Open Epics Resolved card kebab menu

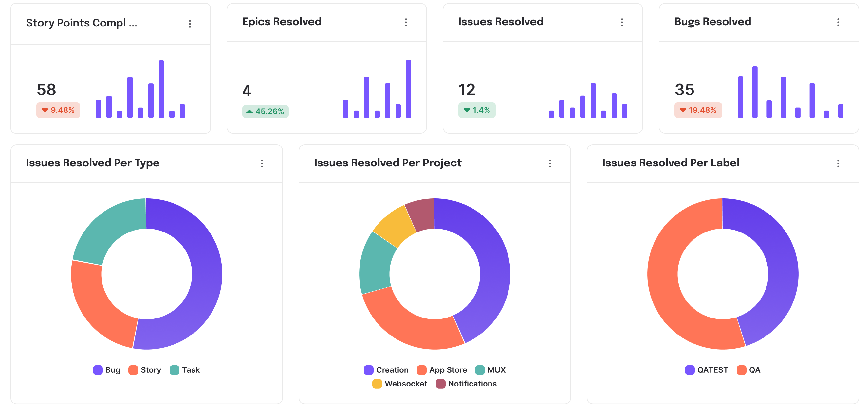(406, 22)
